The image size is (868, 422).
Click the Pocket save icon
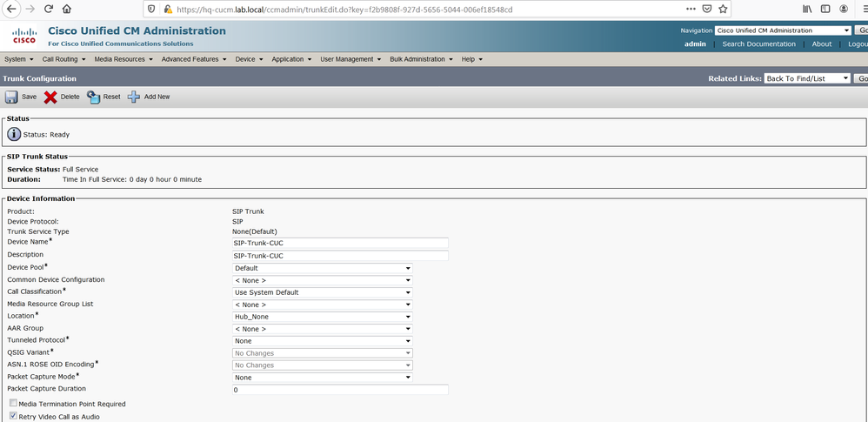click(707, 9)
